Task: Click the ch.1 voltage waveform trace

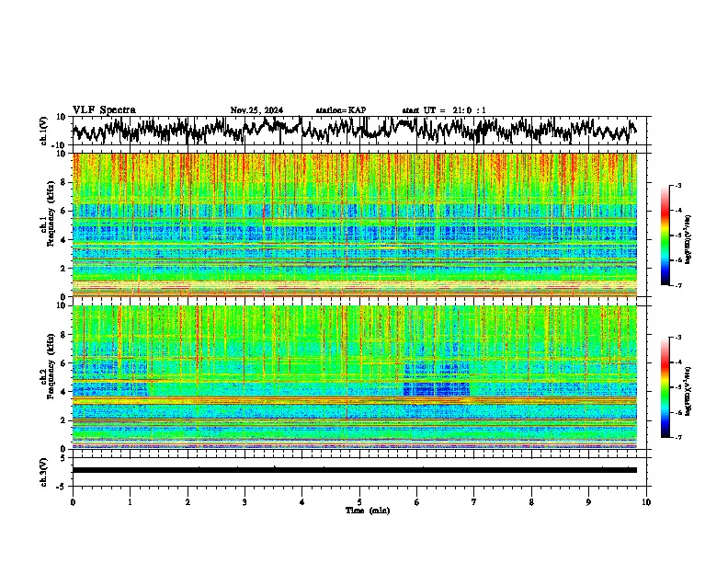Action: tap(354, 130)
